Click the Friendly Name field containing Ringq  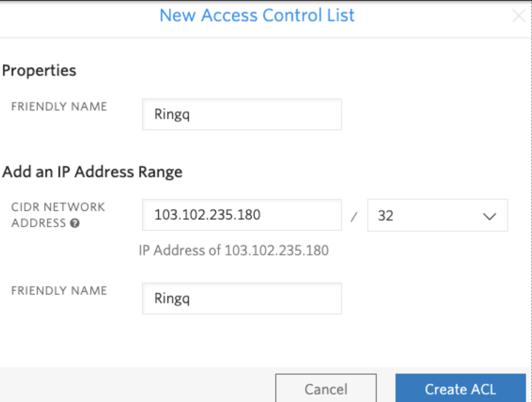click(241, 114)
